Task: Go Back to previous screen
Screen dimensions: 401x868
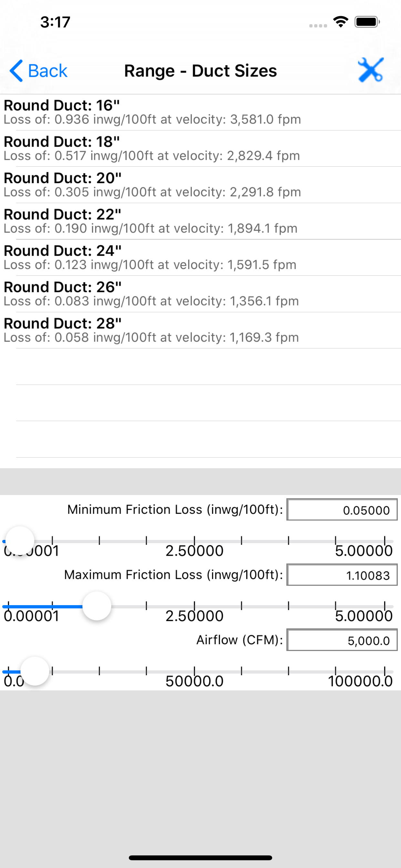Action: pos(39,71)
